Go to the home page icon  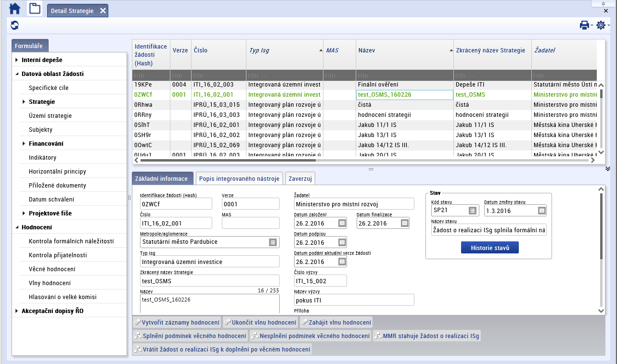pyautogui.click(x=15, y=9)
